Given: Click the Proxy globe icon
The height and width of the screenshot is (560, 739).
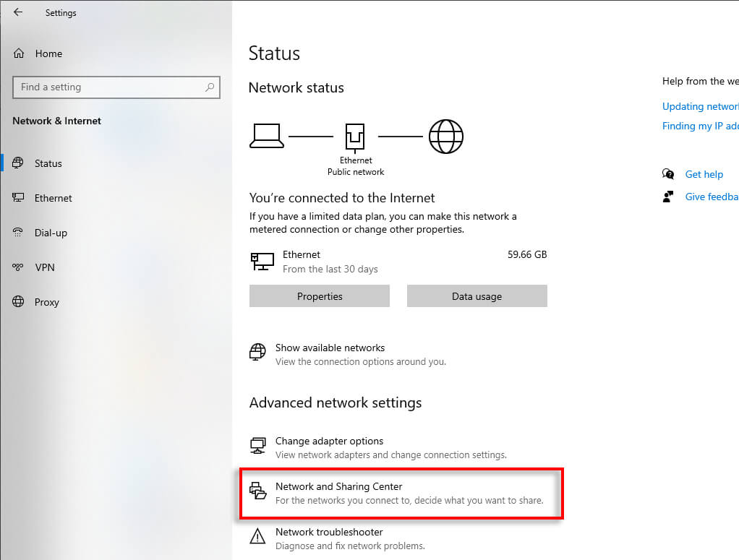Looking at the screenshot, I should (x=18, y=301).
